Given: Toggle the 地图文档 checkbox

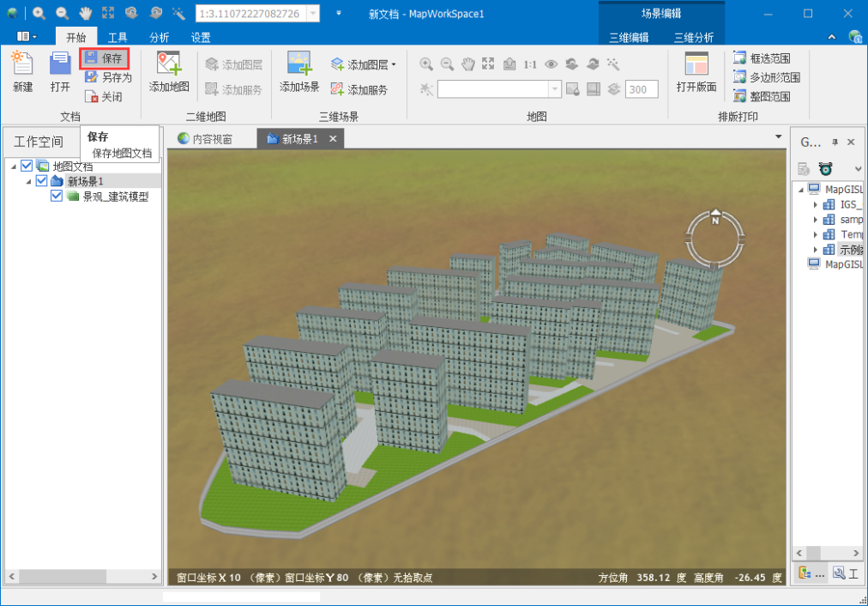Looking at the screenshot, I should (x=27, y=165).
